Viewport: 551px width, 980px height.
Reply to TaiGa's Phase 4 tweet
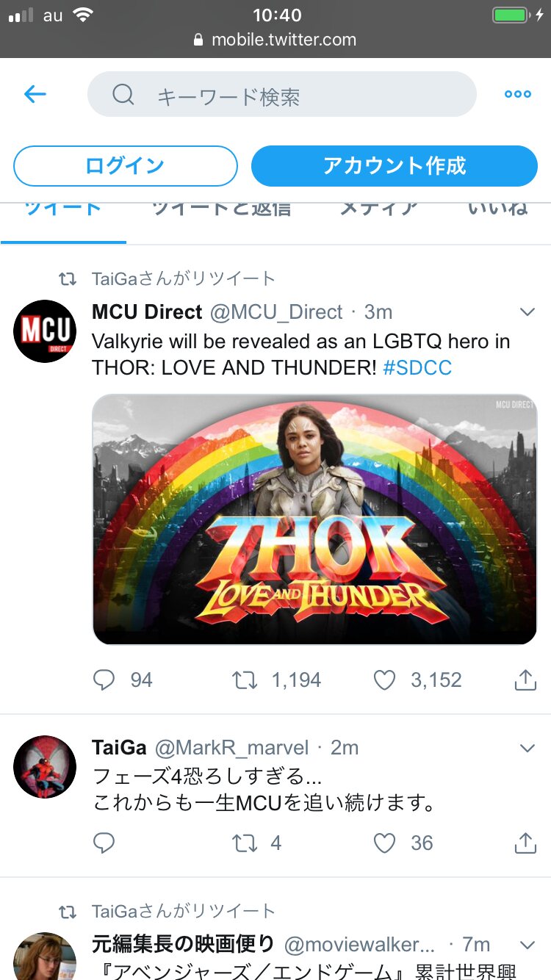click(104, 843)
